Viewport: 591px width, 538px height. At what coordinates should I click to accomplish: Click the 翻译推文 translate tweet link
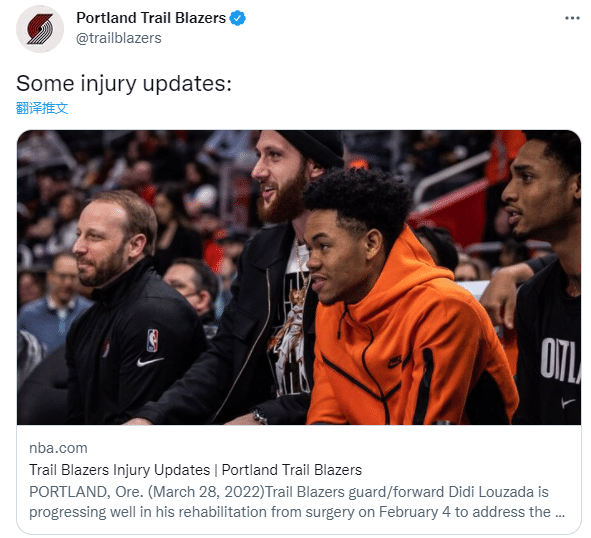click(x=42, y=108)
